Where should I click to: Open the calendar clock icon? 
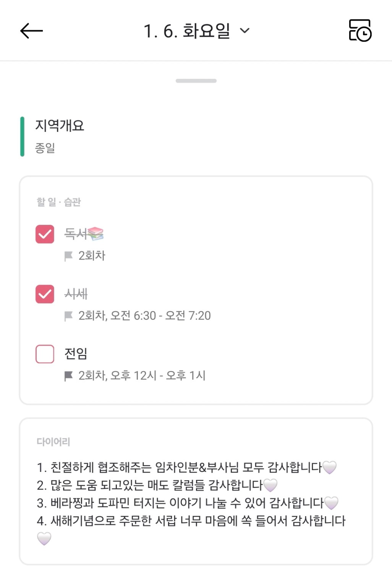[x=360, y=31]
